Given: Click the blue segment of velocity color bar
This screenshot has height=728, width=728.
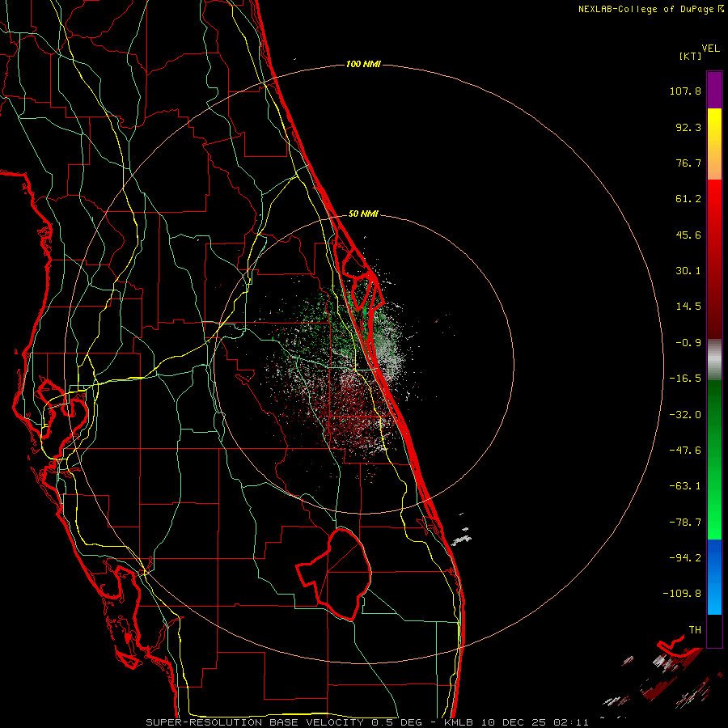Looking at the screenshot, I should (x=714, y=577).
